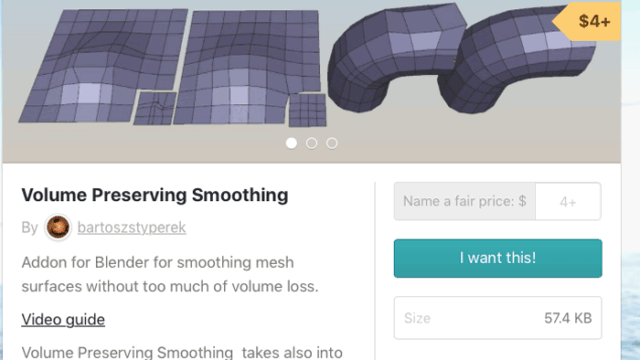This screenshot has width=640, height=360.
Task: Click the "I want this!" button
Action: click(x=498, y=258)
